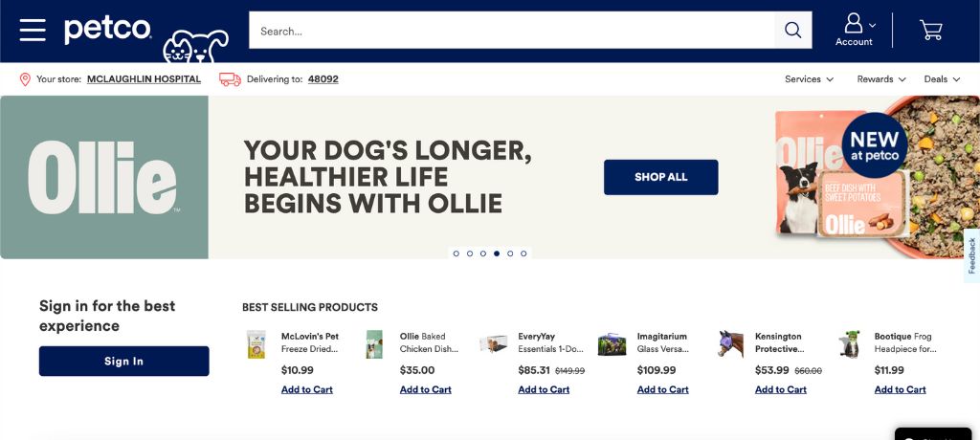The height and width of the screenshot is (440, 980).
Task: Select the fifth carousel slide dot
Action: 510,253
